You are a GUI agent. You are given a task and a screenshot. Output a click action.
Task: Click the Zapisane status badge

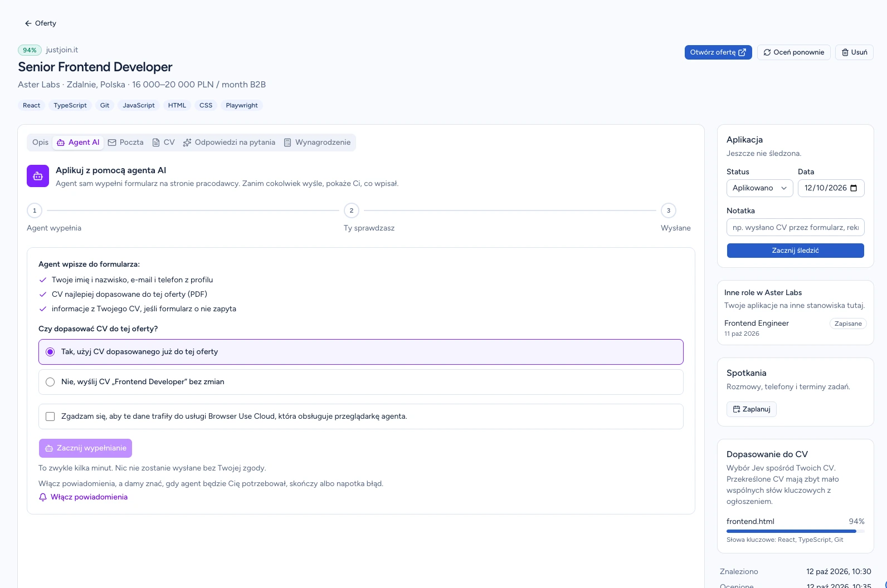pos(848,324)
